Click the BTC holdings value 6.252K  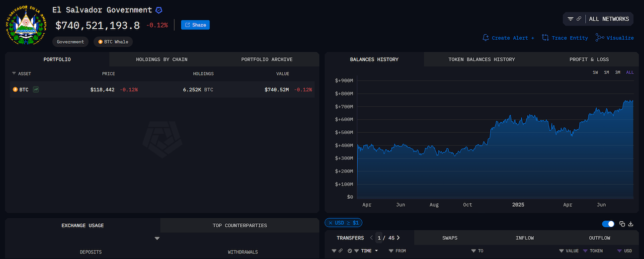pos(193,90)
